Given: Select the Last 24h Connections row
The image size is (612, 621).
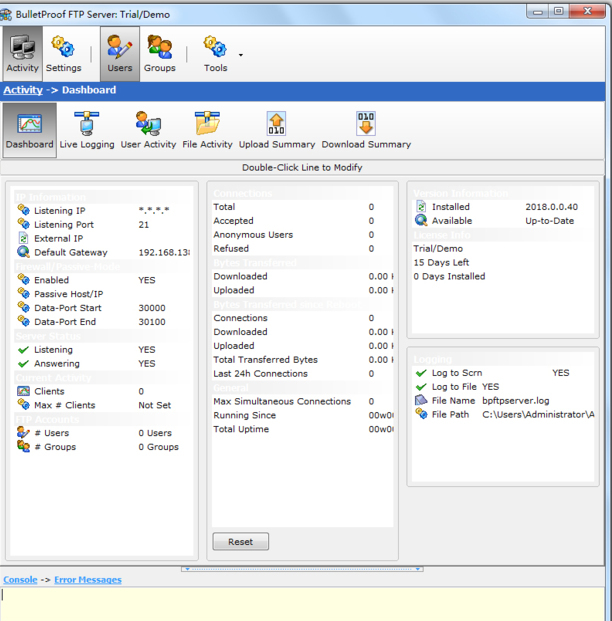Looking at the screenshot, I should pyautogui.click(x=303, y=373).
